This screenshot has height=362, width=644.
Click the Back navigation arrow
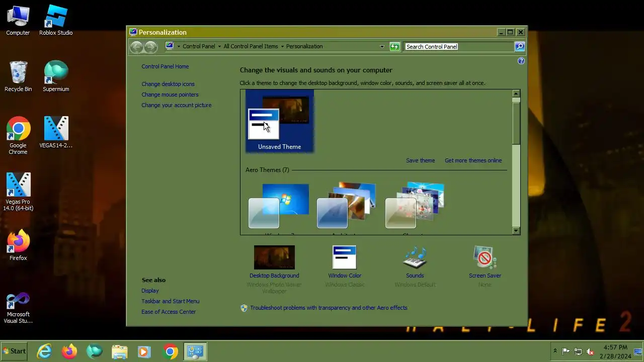pyautogui.click(x=136, y=47)
